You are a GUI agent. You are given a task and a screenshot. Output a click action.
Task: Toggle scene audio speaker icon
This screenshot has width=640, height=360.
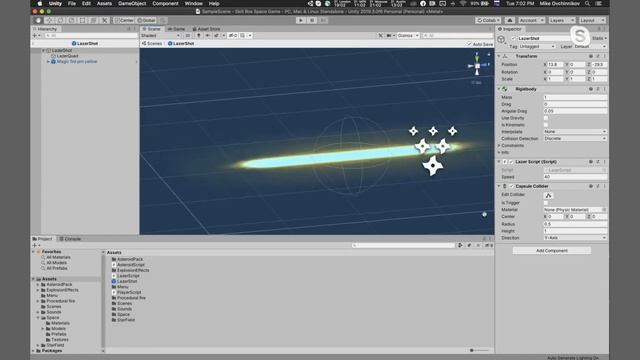208,36
